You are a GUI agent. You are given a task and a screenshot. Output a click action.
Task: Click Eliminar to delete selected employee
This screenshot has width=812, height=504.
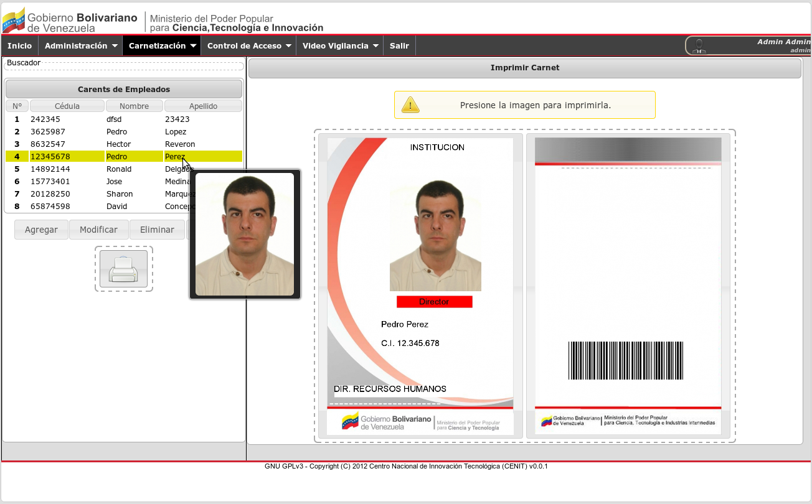[157, 229]
